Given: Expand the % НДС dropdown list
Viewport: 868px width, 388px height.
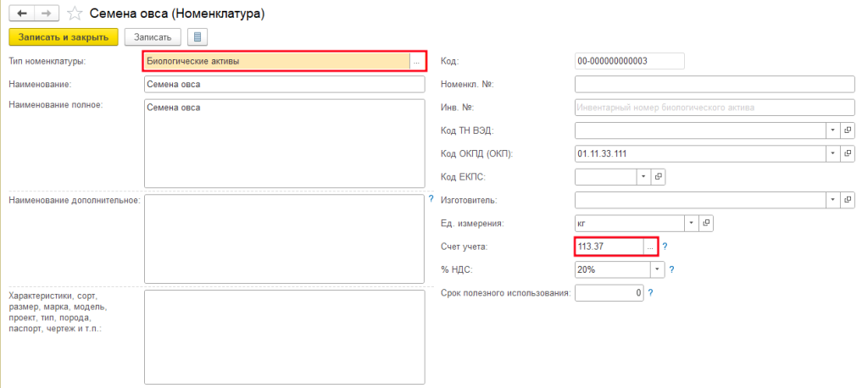Looking at the screenshot, I should click(x=656, y=269).
